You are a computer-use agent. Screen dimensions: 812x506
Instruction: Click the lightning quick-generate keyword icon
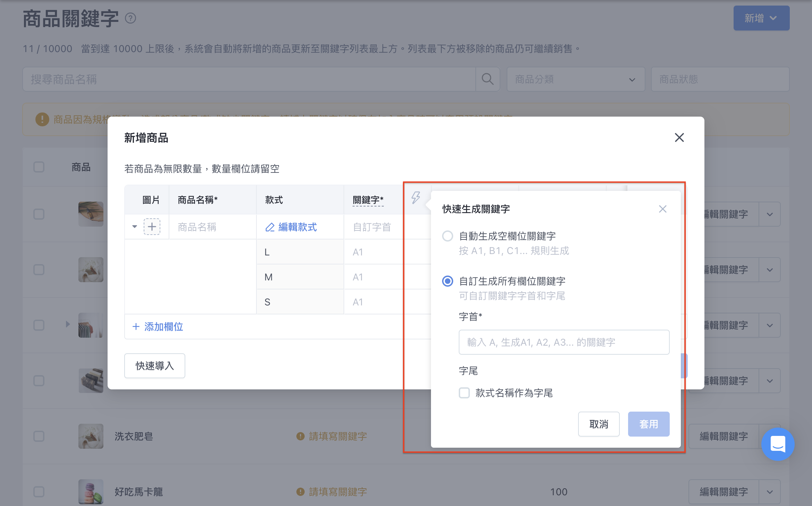(x=416, y=198)
